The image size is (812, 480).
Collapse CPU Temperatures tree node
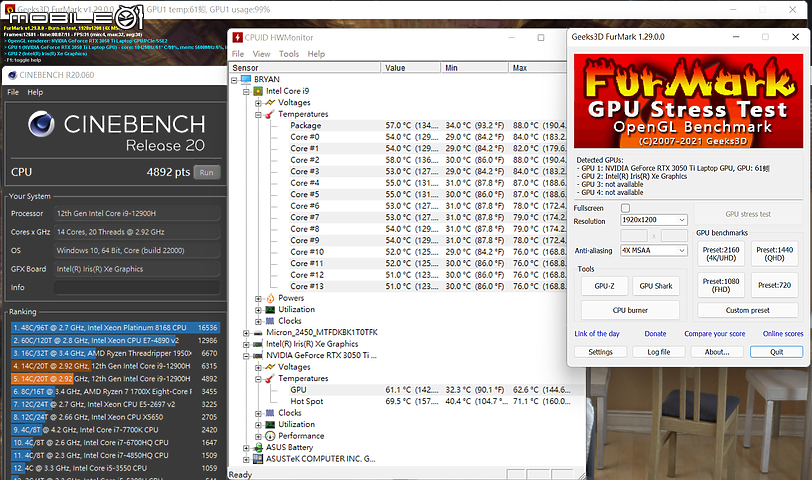click(x=258, y=114)
